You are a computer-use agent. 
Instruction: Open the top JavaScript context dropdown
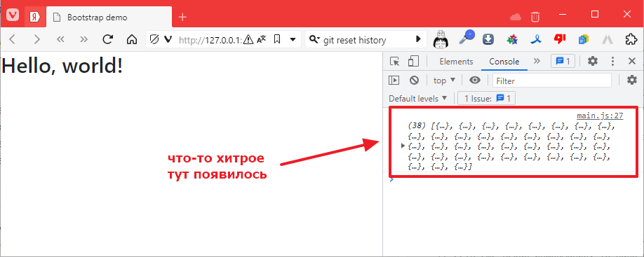445,81
